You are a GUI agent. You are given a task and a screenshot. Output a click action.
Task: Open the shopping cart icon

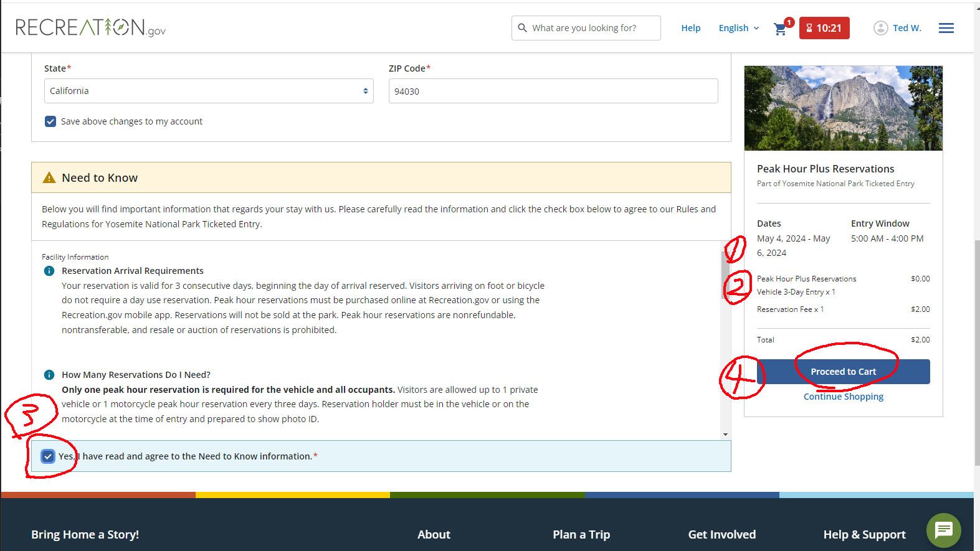[780, 29]
